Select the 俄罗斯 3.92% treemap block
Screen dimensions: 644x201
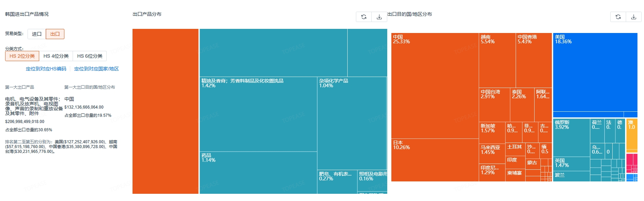click(571, 137)
